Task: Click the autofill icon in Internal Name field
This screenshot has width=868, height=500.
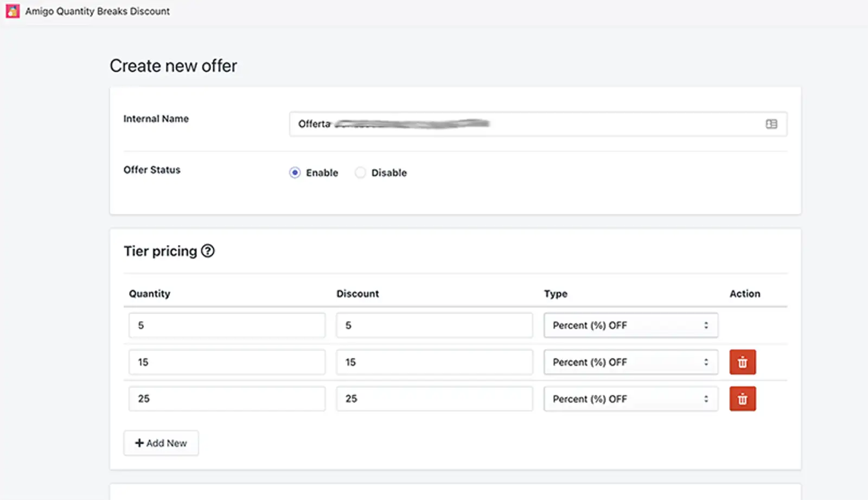Action: coord(771,124)
